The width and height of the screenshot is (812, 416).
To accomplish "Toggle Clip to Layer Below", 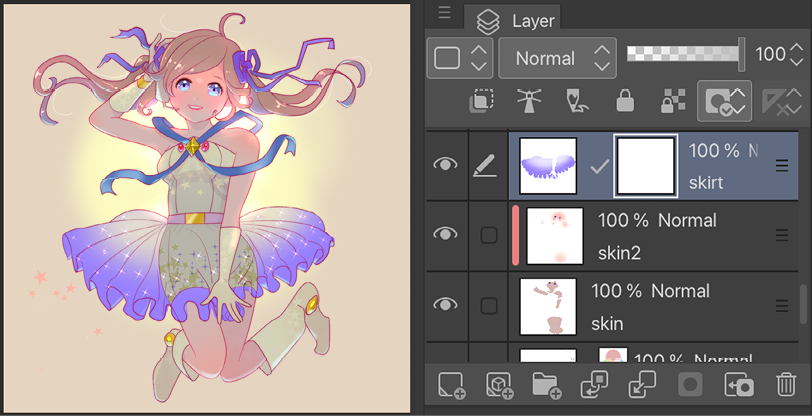I will (481, 101).
